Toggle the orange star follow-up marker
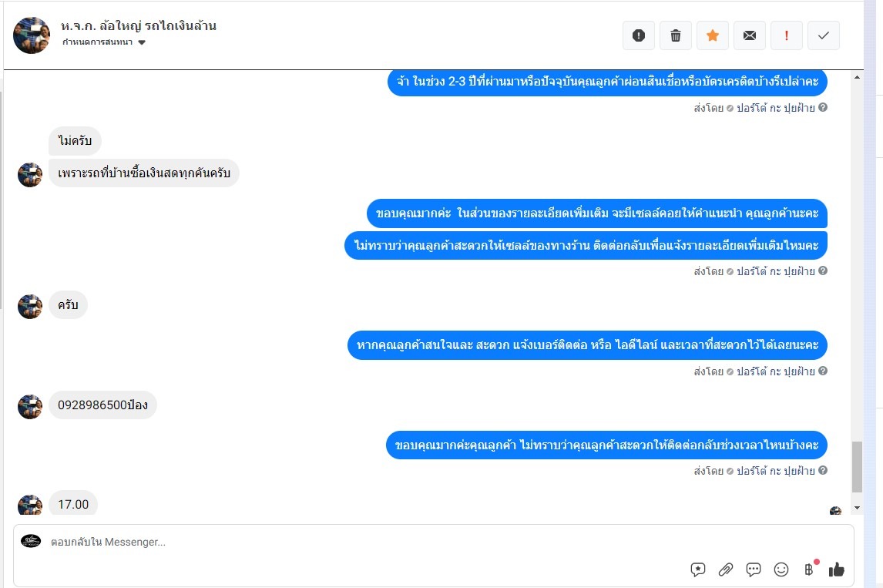This screenshot has height=588, width=883. [x=713, y=35]
